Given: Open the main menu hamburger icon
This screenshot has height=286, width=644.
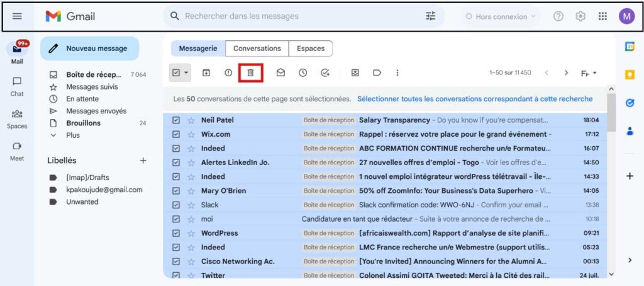Looking at the screenshot, I should [17, 16].
